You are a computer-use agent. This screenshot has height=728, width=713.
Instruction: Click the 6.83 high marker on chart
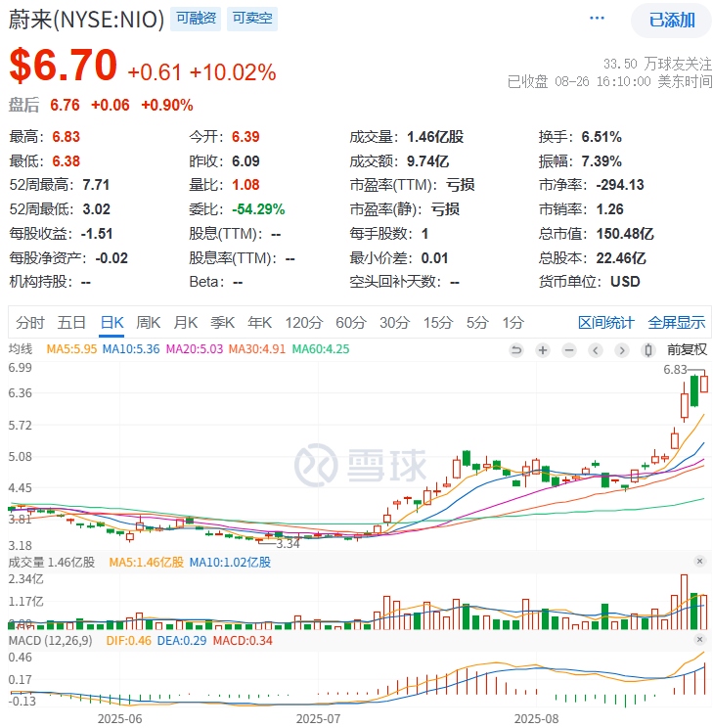(x=675, y=370)
